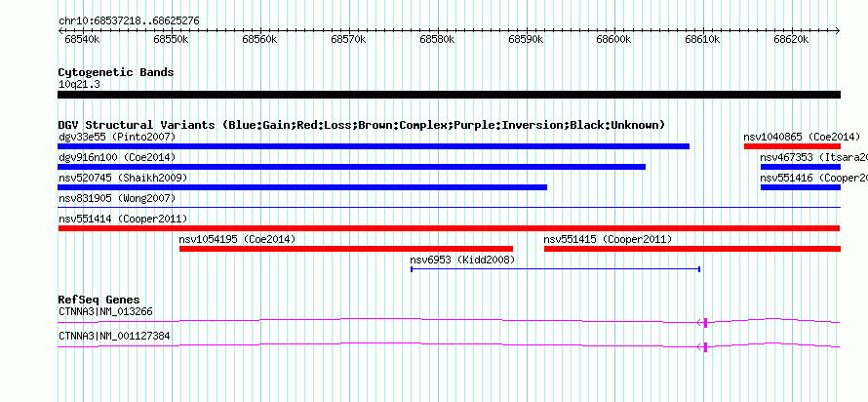Click the chr10:68537218..68625276 region label

[129, 21]
